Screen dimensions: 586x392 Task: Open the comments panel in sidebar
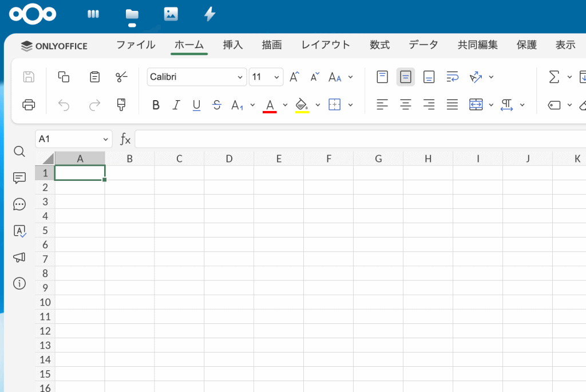point(19,178)
